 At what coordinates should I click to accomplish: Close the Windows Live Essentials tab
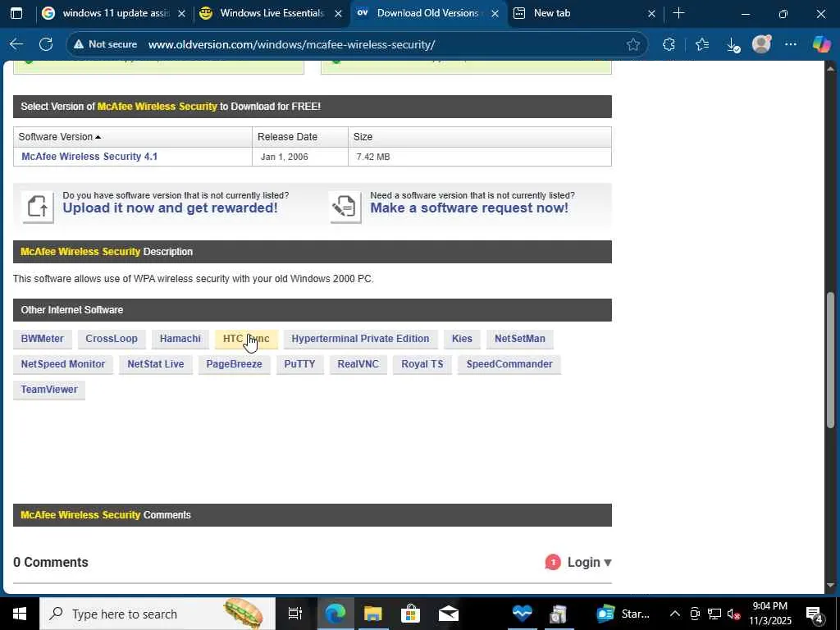point(338,13)
